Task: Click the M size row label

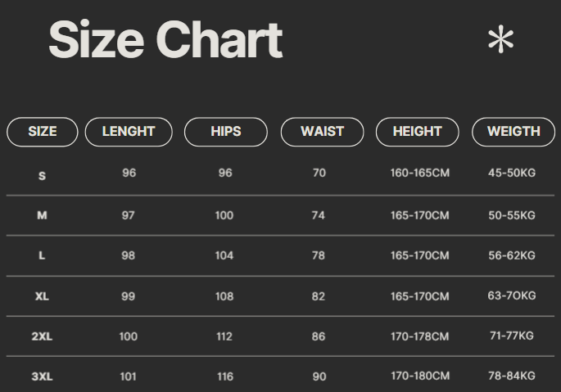Action: click(42, 215)
